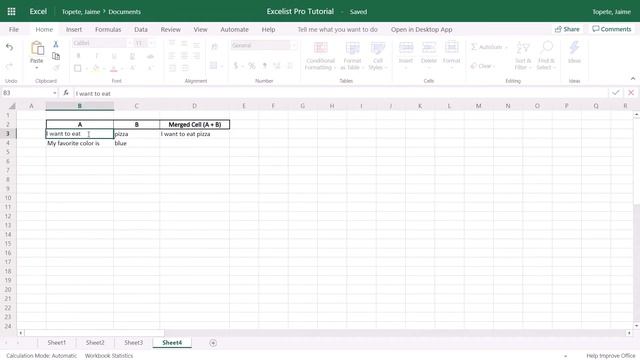Toggle Double Underline formatting
640x360 pixels.
point(132,56)
